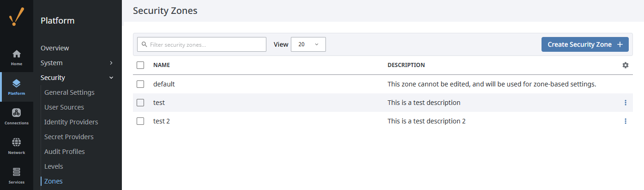Open table column settings gear
644x190 pixels.
625,65
